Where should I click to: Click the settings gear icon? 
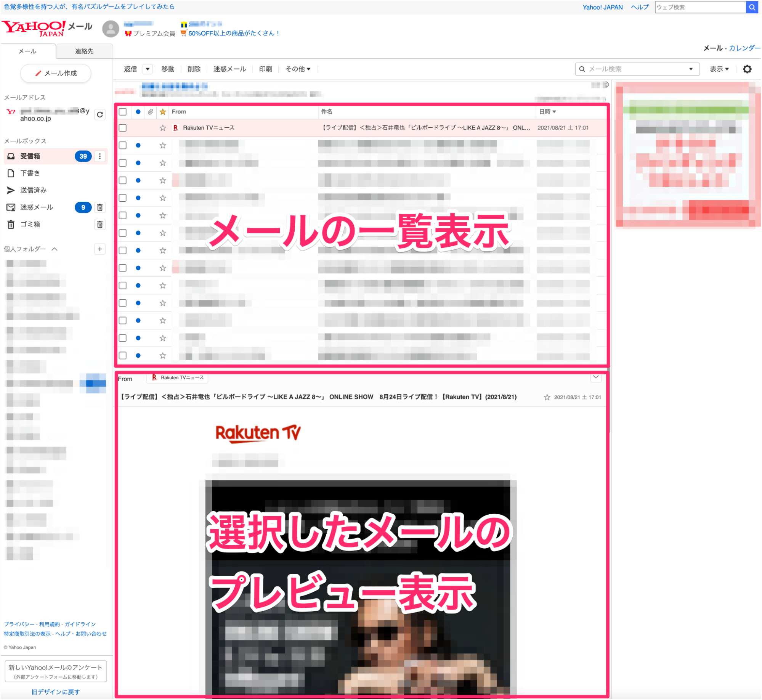747,69
